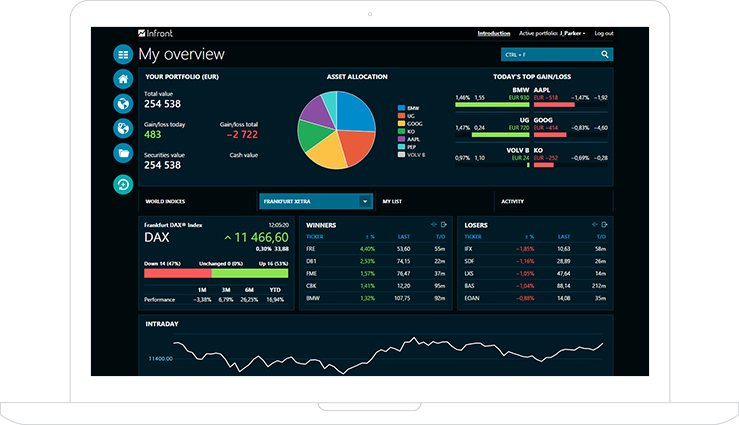This screenshot has width=739, height=425.
Task: Open the dashboard grid menu icon
Action: coord(123,54)
